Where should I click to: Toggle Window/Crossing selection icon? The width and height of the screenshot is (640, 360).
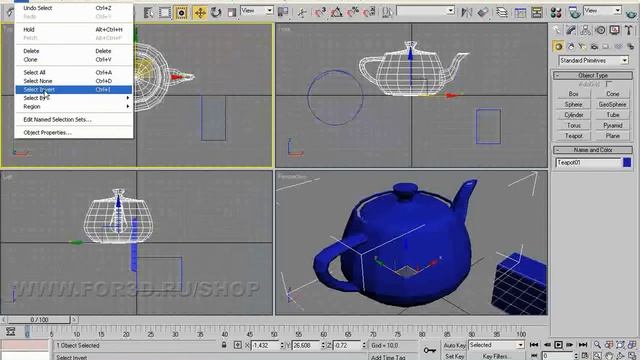coord(181,13)
